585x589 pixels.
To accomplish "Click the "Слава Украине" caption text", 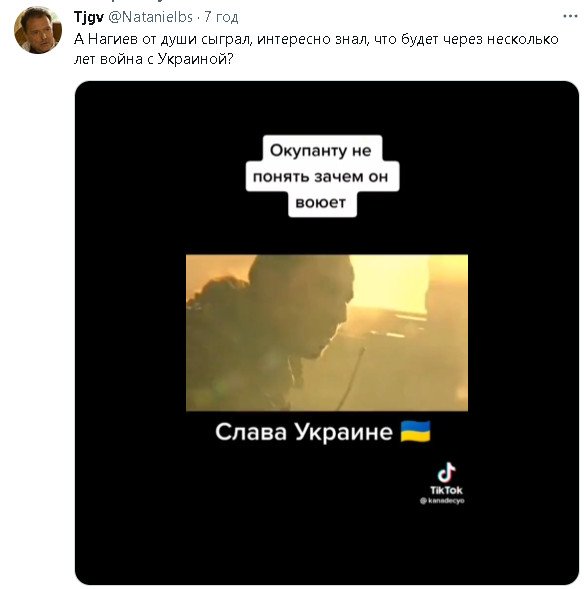I will click(x=304, y=432).
